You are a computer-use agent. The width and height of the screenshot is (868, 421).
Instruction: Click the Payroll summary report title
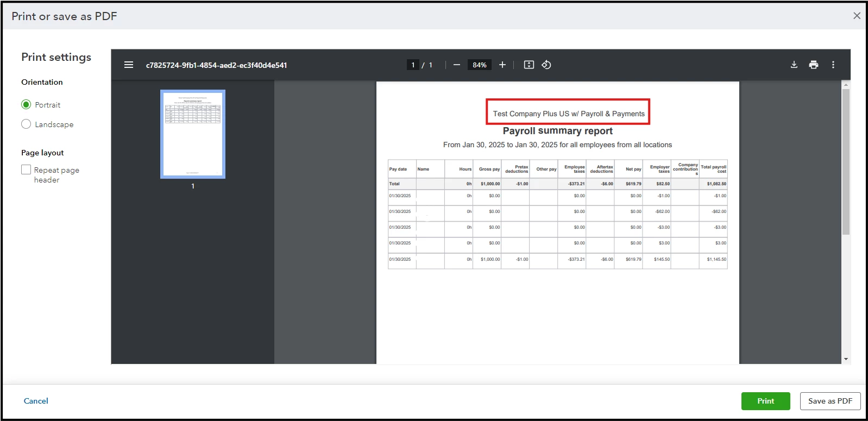pos(558,131)
